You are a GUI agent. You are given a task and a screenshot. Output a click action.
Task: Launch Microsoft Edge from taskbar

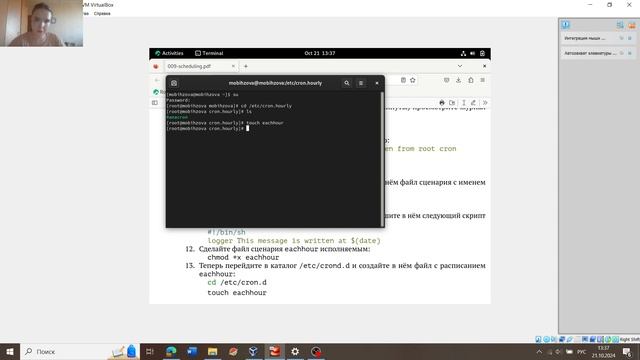(x=171, y=351)
